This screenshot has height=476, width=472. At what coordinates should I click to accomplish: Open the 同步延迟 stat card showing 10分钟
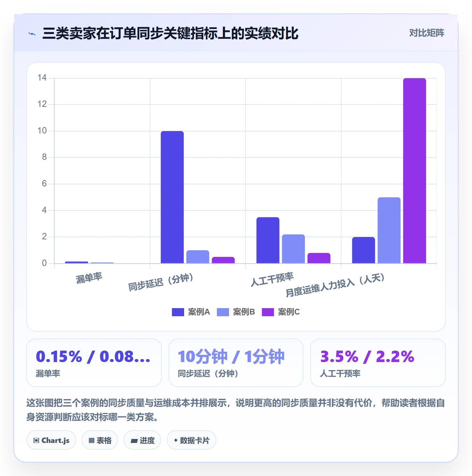tap(236, 363)
